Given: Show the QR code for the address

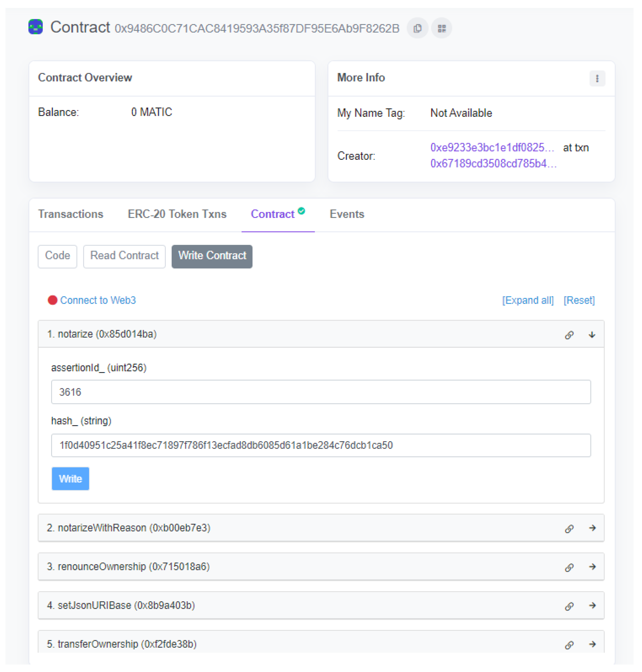Looking at the screenshot, I should tap(441, 28).
